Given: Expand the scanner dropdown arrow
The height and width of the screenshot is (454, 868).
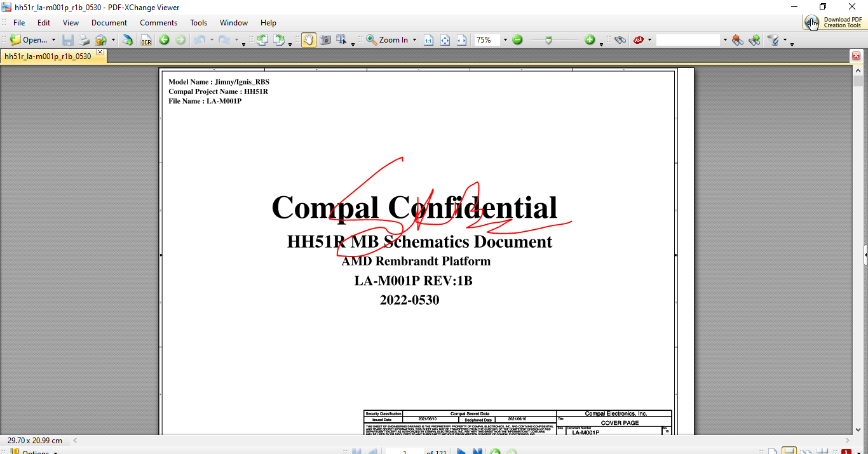Looking at the screenshot, I should click(113, 40).
